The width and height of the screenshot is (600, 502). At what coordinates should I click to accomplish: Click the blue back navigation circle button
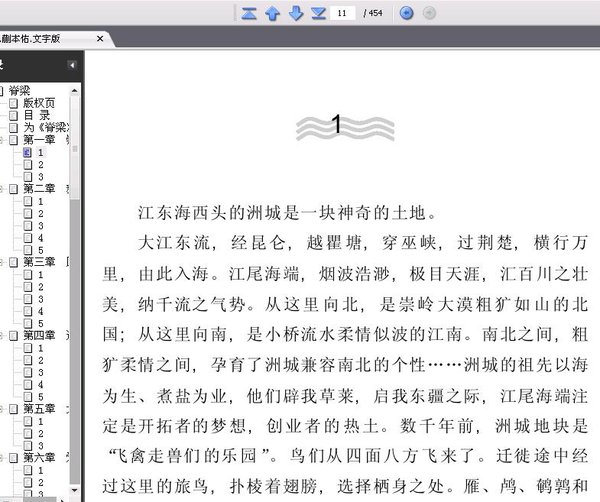406,13
